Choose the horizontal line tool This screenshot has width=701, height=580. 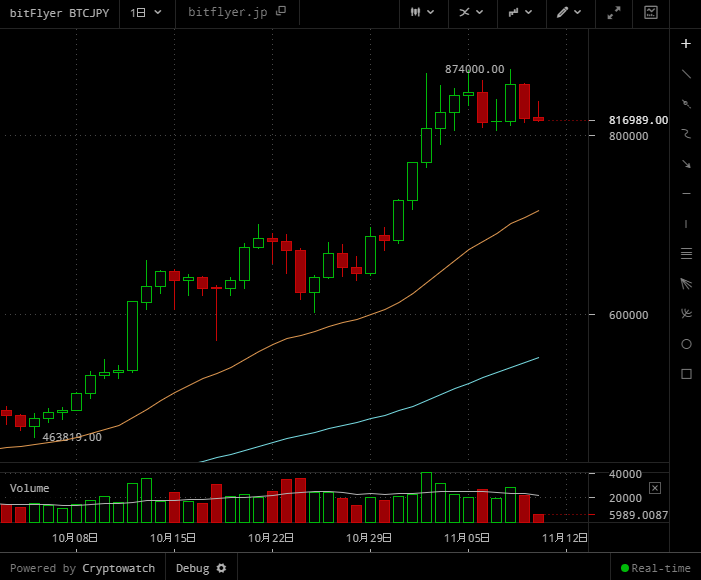coord(686,193)
